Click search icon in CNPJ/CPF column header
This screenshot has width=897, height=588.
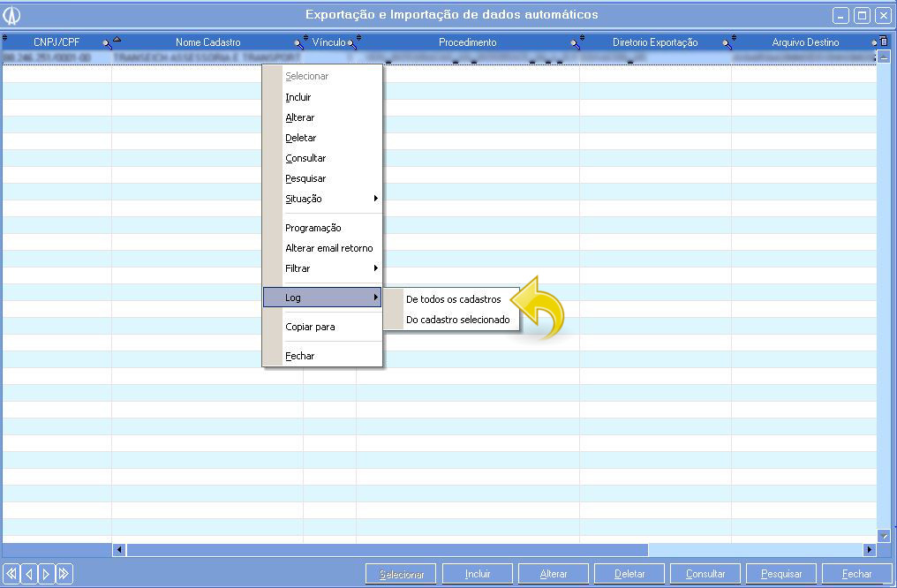(x=107, y=43)
